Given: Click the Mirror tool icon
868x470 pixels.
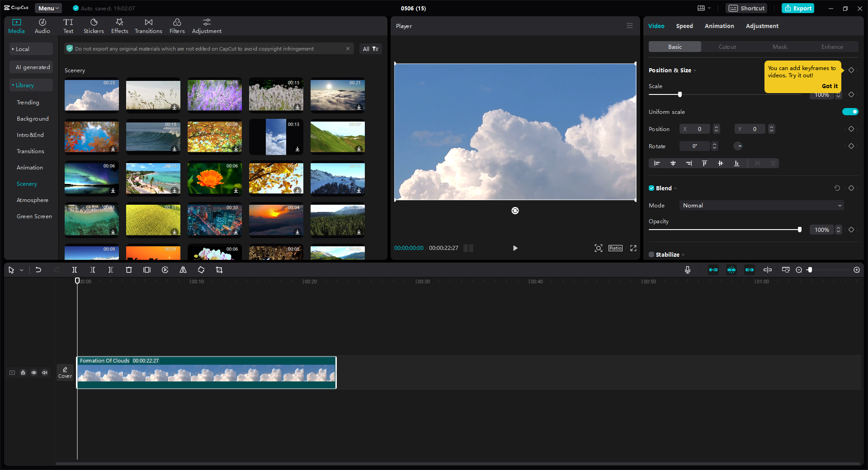Looking at the screenshot, I should point(183,270).
